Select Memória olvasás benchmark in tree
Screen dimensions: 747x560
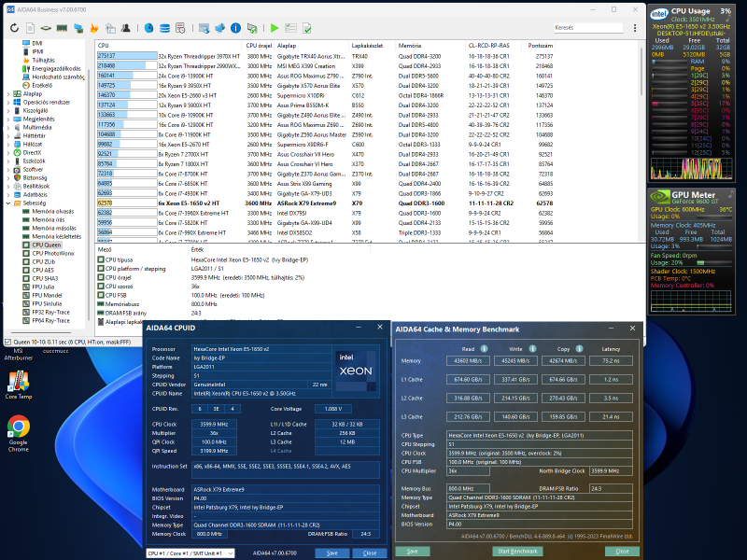[x=53, y=211]
